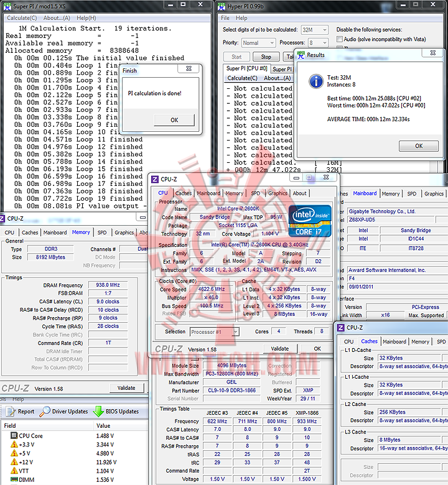Switch to Caches tab in center CPU-Z
The width and height of the screenshot is (448, 485).
coord(184,193)
